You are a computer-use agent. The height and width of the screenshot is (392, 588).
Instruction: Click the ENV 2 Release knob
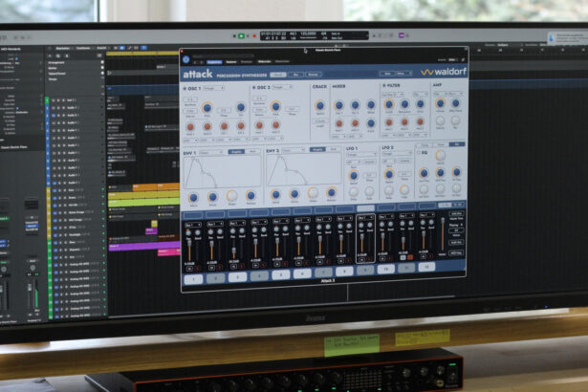(331, 192)
